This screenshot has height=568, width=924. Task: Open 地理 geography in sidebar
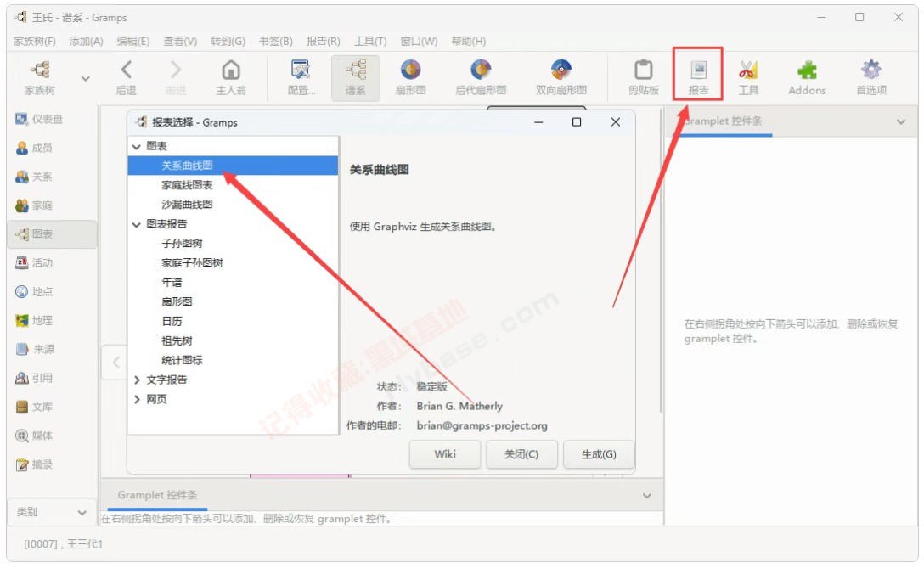pyautogui.click(x=34, y=321)
